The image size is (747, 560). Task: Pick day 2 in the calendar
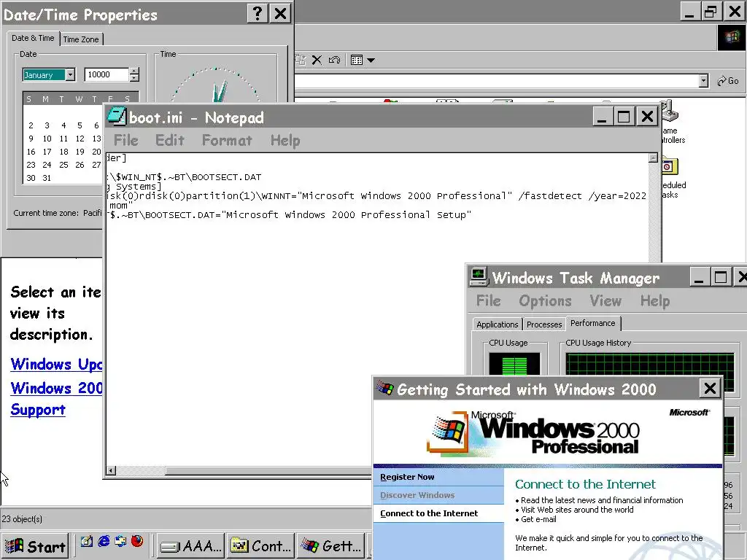(31, 125)
